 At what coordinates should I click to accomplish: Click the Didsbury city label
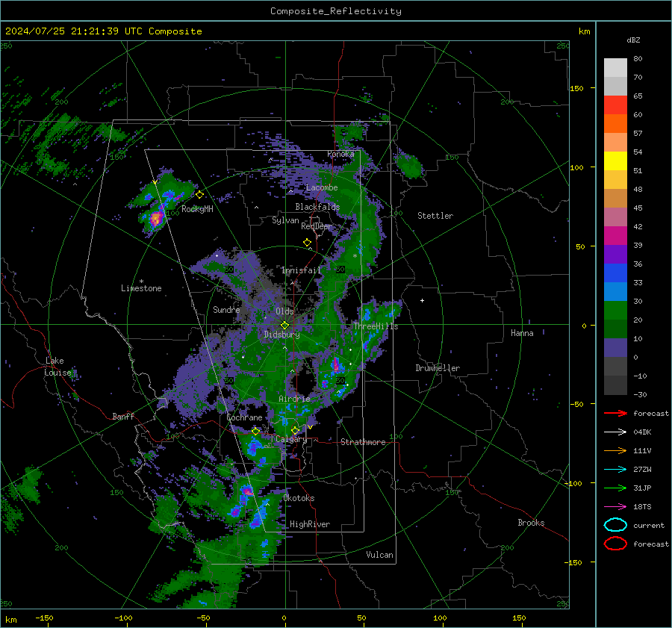tap(282, 335)
